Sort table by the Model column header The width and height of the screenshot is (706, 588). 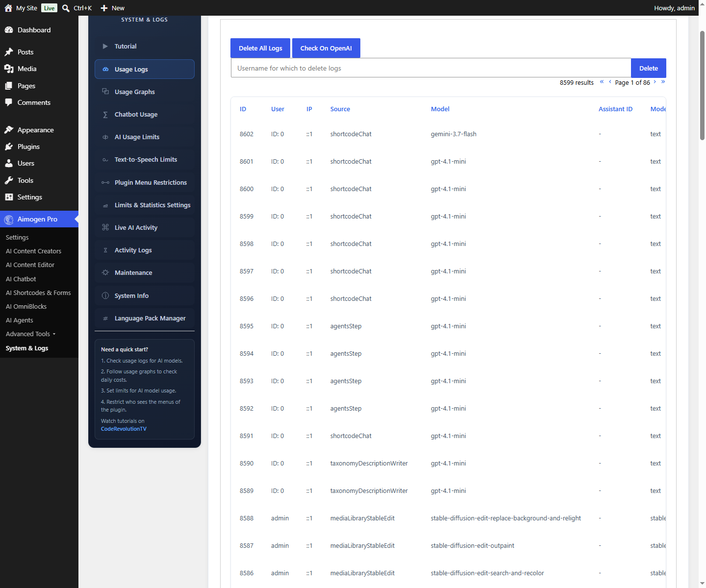click(440, 109)
